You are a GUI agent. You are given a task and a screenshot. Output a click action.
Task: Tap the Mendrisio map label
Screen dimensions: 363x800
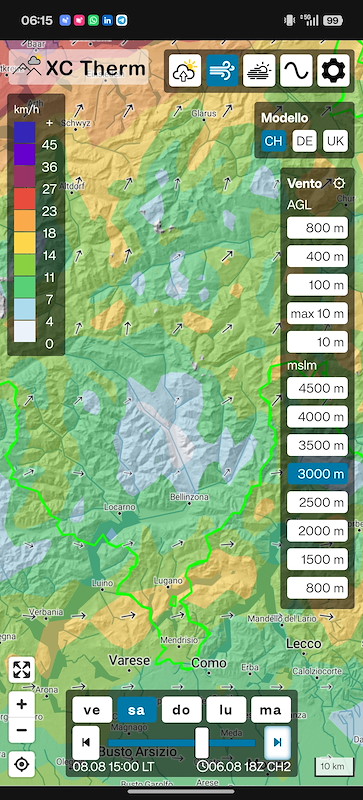[178, 639]
